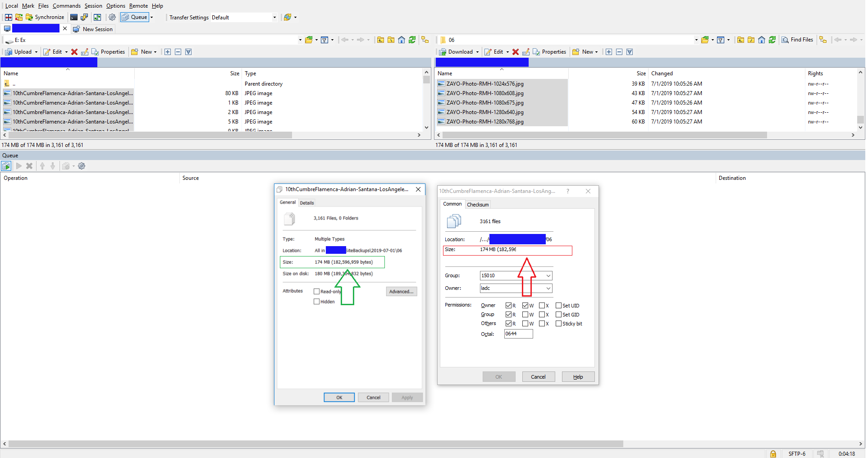868x458 pixels.
Task: Go to home directory in remote panel
Action: [761, 40]
